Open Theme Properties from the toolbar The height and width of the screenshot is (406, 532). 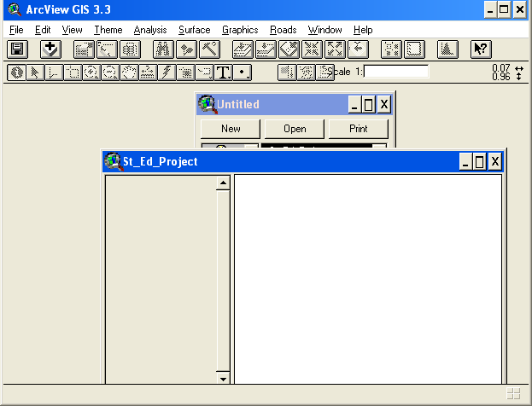click(x=84, y=49)
